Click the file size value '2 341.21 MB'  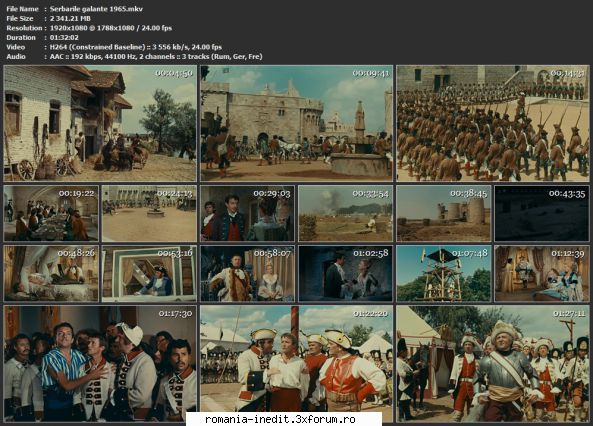click(70, 18)
